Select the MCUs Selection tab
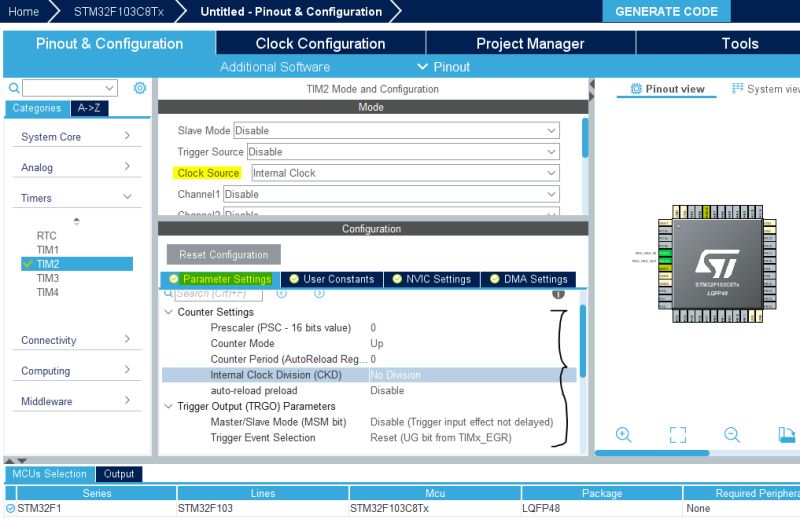This screenshot has height=519, width=800. 49,474
